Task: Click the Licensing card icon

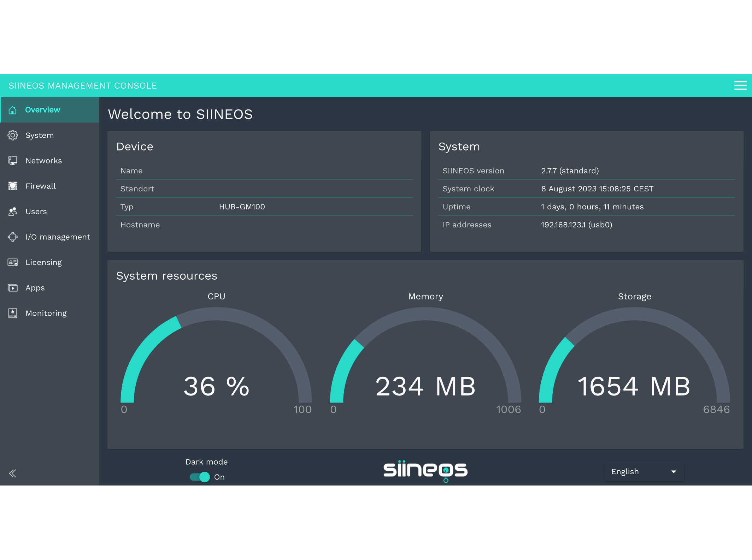Action: coord(13,262)
